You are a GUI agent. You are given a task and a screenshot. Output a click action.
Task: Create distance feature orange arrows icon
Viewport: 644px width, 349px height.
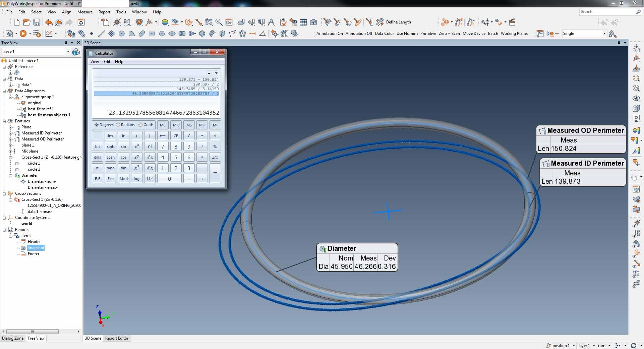[x=252, y=34]
